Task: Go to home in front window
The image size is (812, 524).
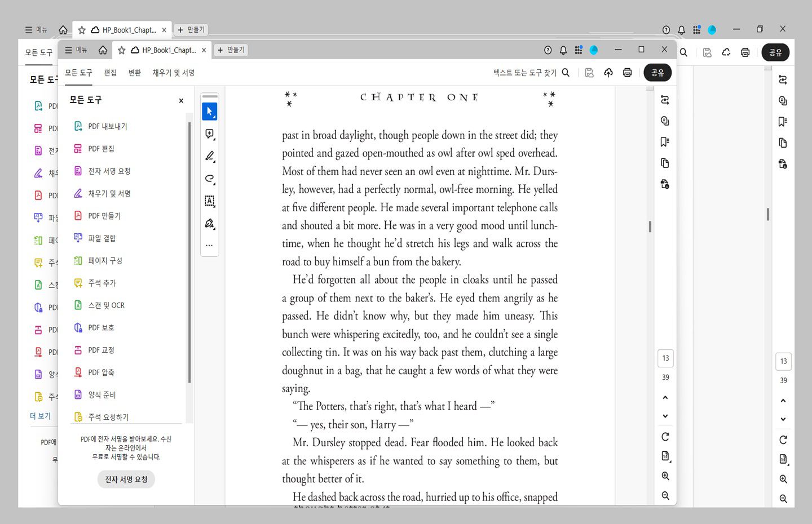Action: [103, 50]
